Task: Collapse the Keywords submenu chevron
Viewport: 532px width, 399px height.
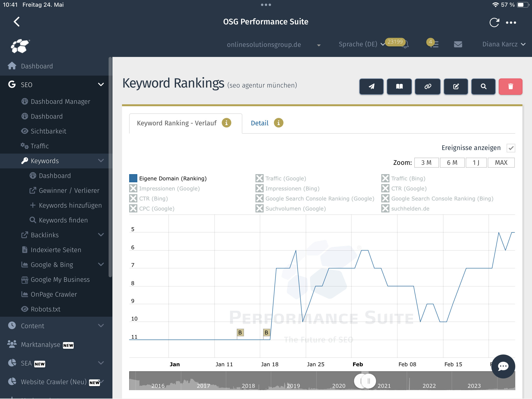Action: tap(101, 161)
